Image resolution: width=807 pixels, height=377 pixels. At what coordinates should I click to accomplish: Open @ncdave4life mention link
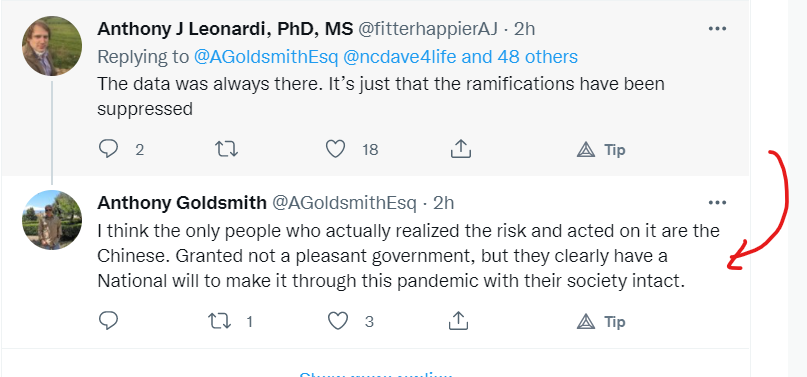(x=399, y=57)
